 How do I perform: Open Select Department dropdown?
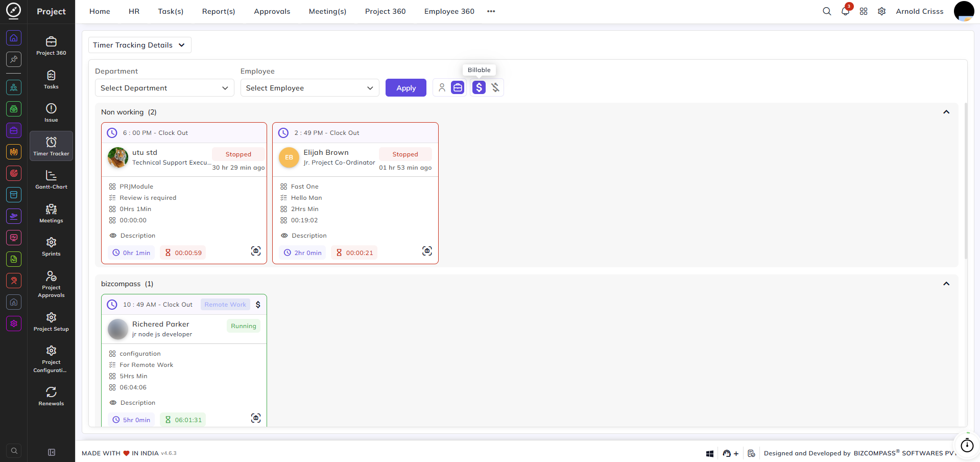click(x=164, y=88)
